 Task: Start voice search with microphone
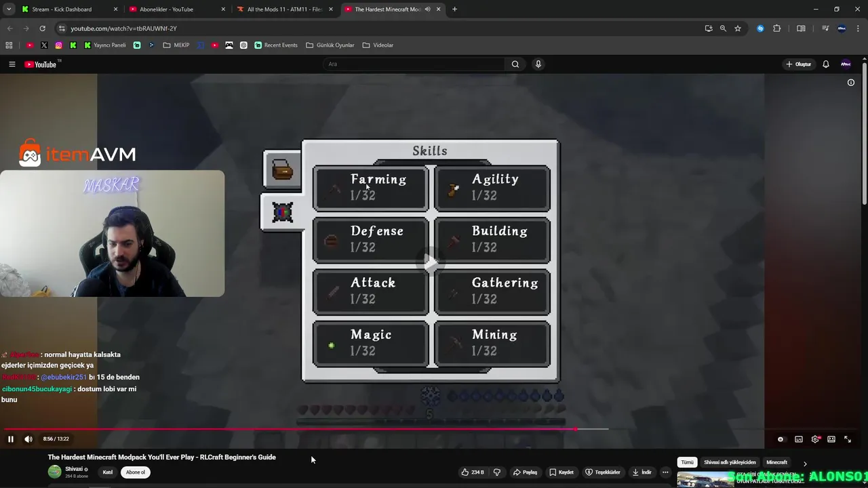538,64
